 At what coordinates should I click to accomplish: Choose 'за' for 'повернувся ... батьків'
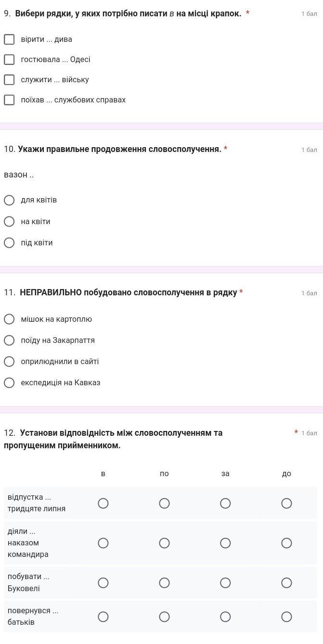225,617
